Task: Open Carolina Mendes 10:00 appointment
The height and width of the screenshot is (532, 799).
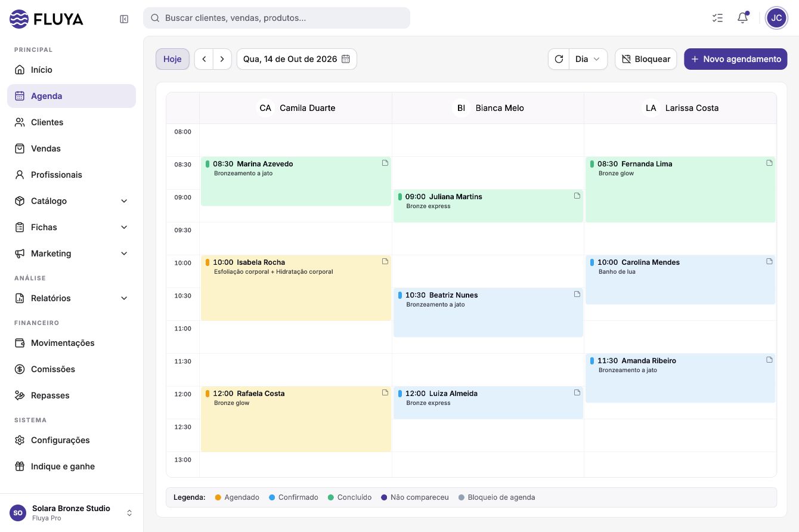Action: point(680,280)
